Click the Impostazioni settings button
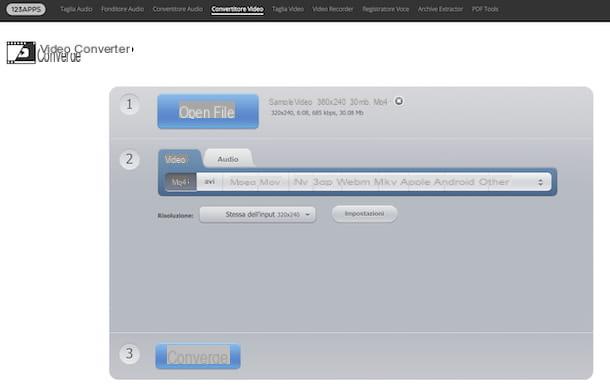The width and height of the screenshot is (610, 392). click(365, 214)
